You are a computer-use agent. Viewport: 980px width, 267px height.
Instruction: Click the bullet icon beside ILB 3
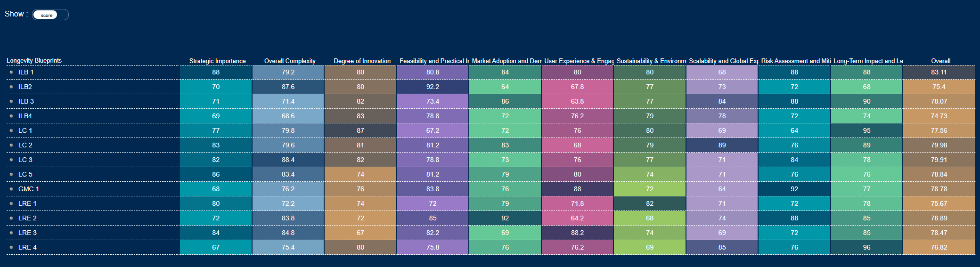[11, 101]
